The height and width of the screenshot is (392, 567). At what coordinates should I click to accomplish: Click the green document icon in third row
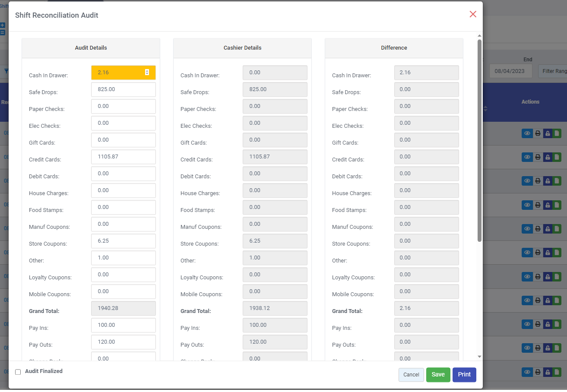[557, 181]
